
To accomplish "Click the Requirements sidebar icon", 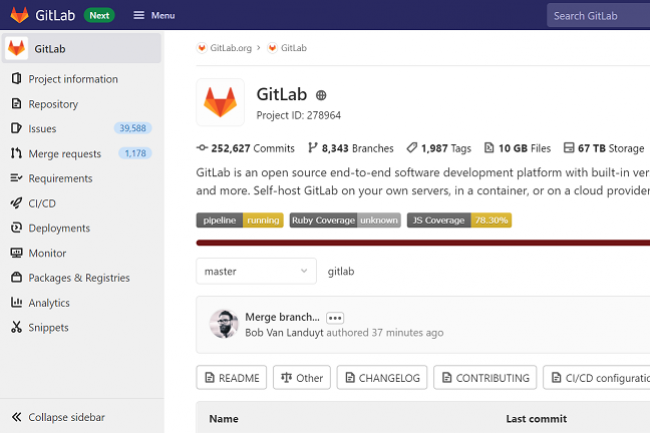I will [x=16, y=178].
